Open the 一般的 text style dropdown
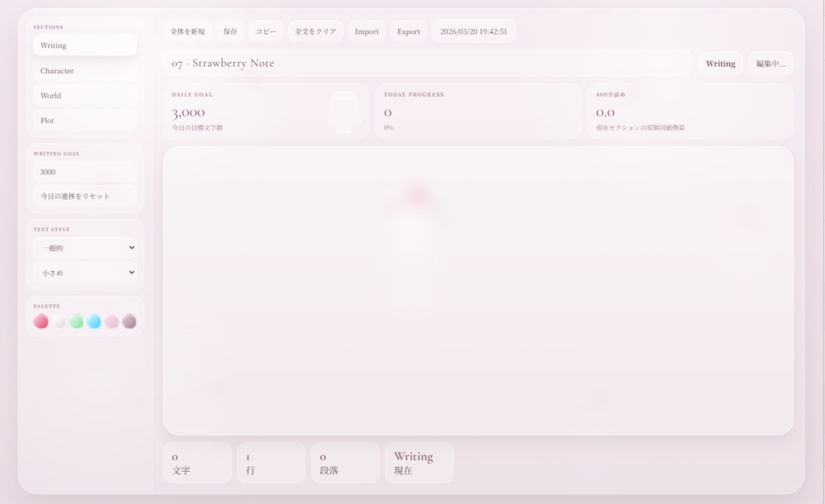This screenshot has width=825, height=504. point(85,247)
